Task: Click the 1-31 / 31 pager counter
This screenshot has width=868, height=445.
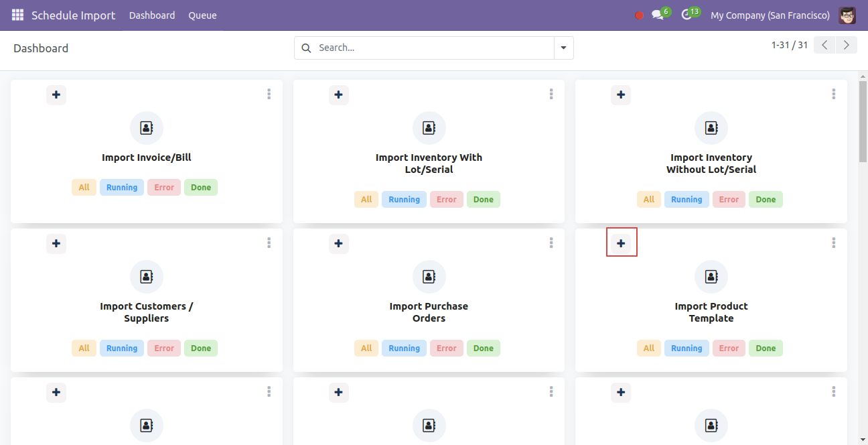Action: (x=790, y=45)
